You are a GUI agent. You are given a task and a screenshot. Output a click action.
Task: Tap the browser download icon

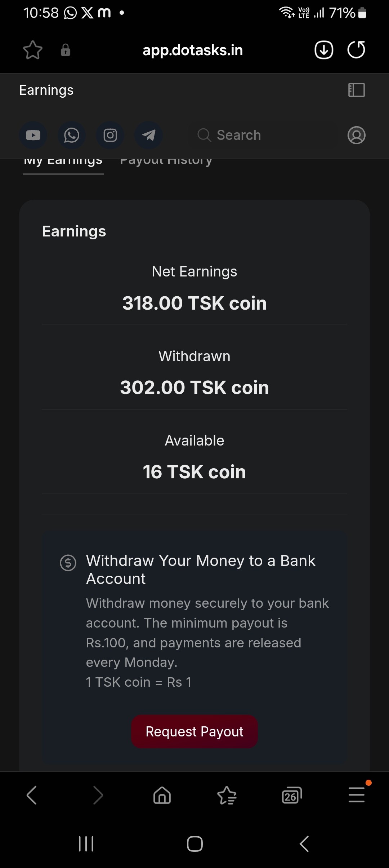coord(324,50)
